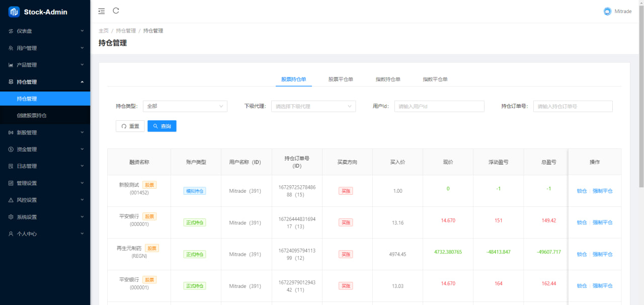The image size is (644, 305).
Task: Click the 重置 reset button
Action: pyautogui.click(x=130, y=126)
